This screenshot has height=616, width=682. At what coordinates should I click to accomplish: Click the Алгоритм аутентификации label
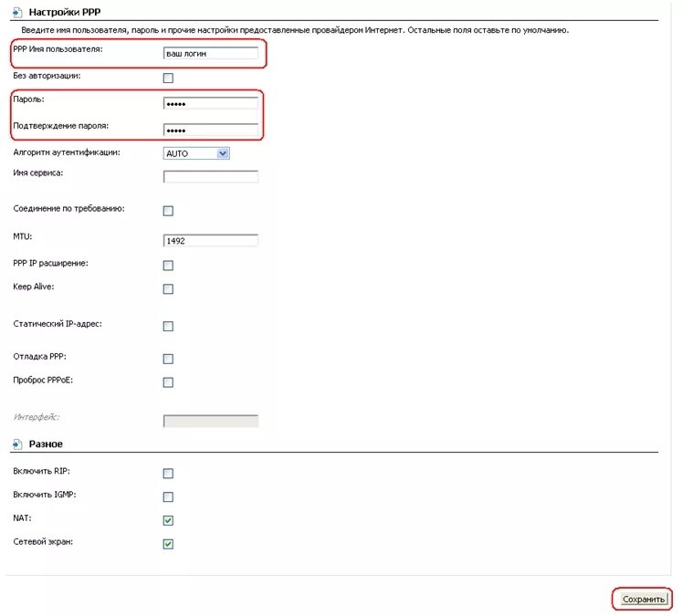click(x=67, y=152)
